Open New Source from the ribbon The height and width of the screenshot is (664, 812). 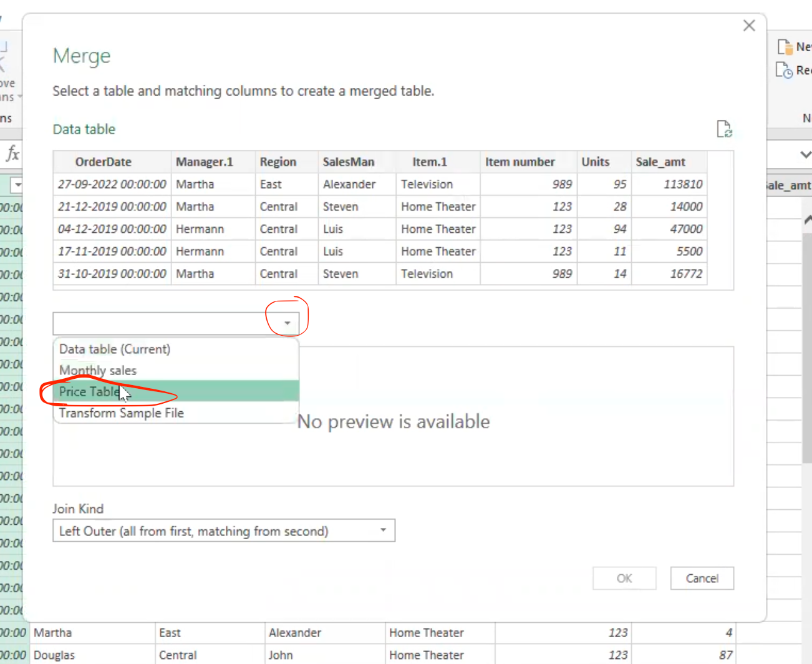tap(790, 47)
